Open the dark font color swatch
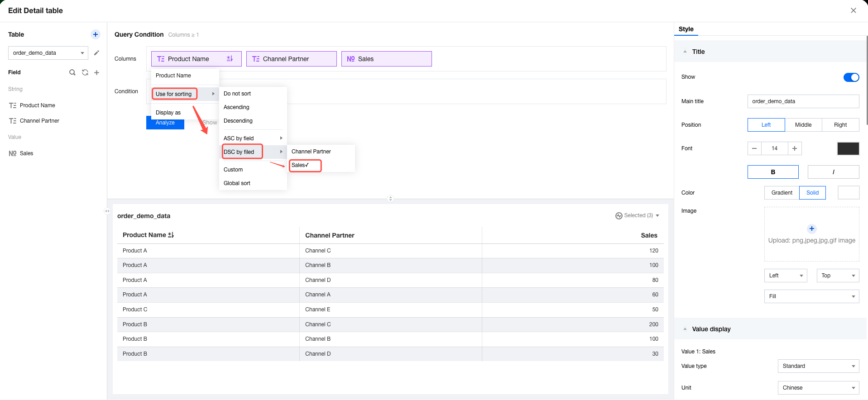The height and width of the screenshot is (400, 868). (848, 148)
